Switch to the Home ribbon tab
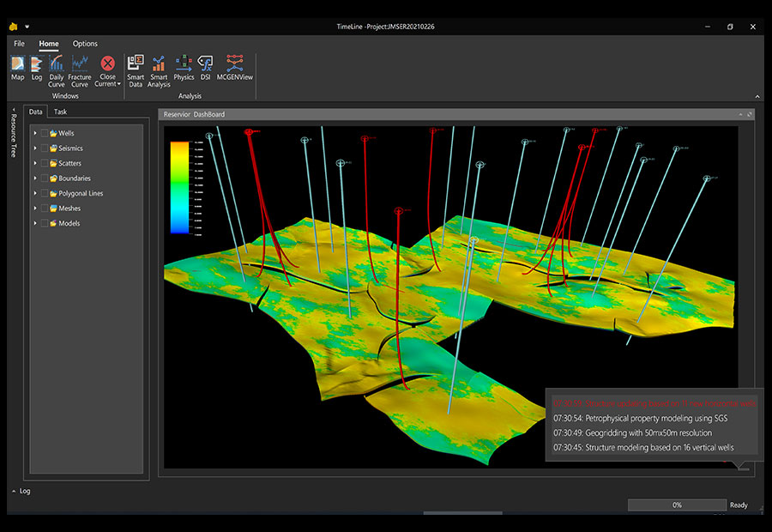 pos(49,44)
